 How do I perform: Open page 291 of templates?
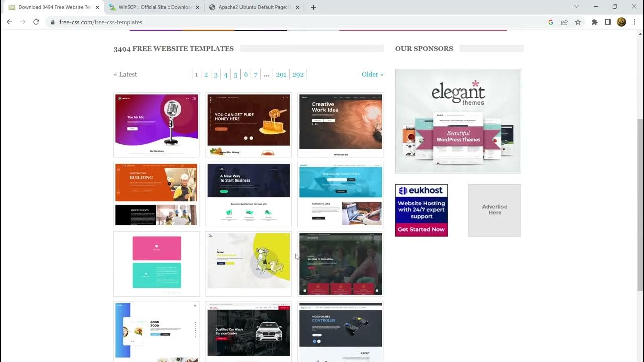[281, 74]
